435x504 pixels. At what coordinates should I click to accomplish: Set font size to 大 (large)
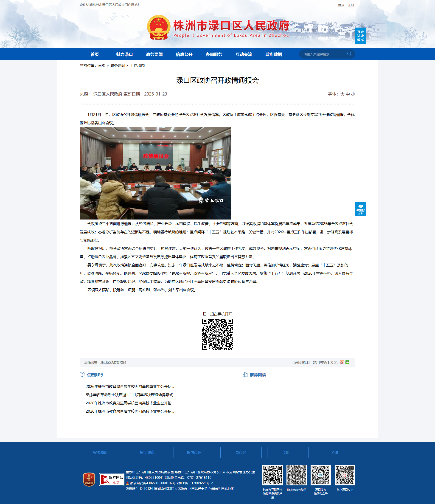click(342, 94)
